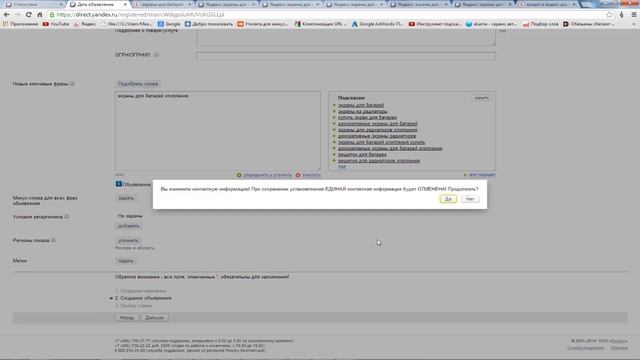Click in the key phrases text area
Viewport: 640px width, 360px height.
click(218, 131)
